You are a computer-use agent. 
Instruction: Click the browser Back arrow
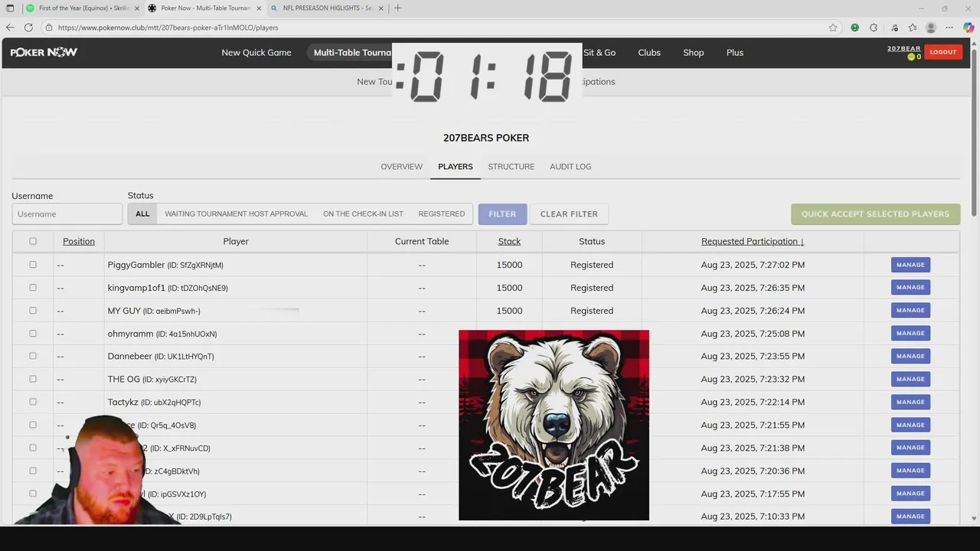point(10,28)
